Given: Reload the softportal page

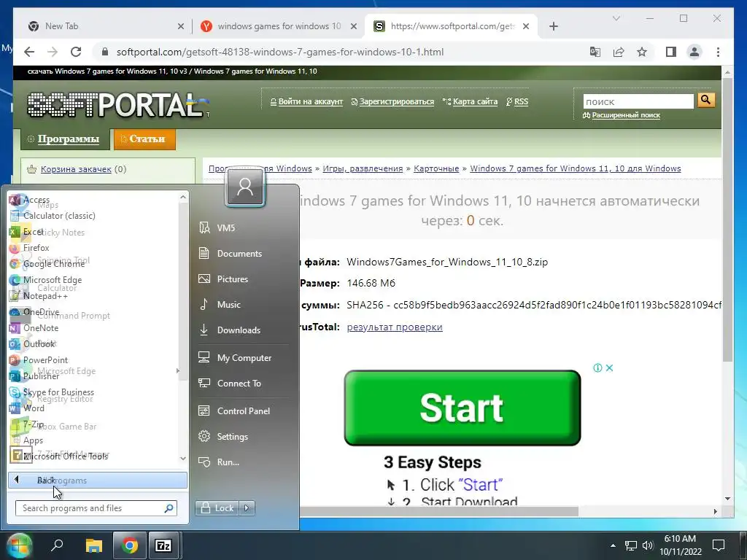Looking at the screenshot, I should (76, 52).
